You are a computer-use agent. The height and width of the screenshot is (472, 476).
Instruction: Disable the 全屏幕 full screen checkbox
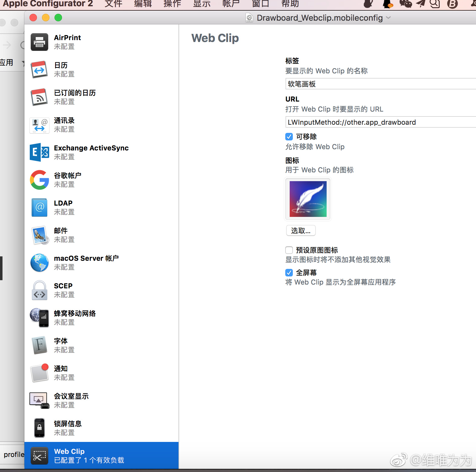[x=289, y=273]
